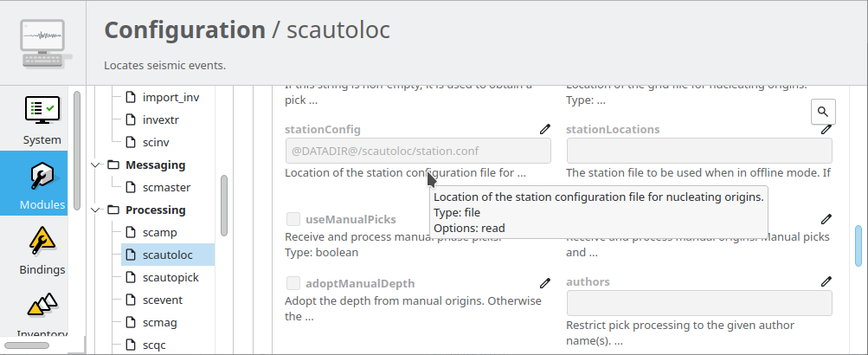Viewport: 868px width, 355px height.
Task: Click file icon beside scevent
Action: 131,300
